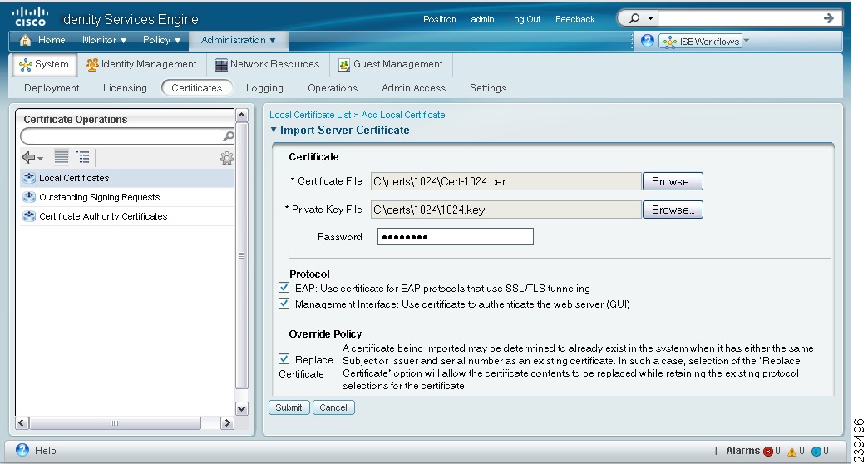Click the arrow go icon in top search box

click(828, 18)
